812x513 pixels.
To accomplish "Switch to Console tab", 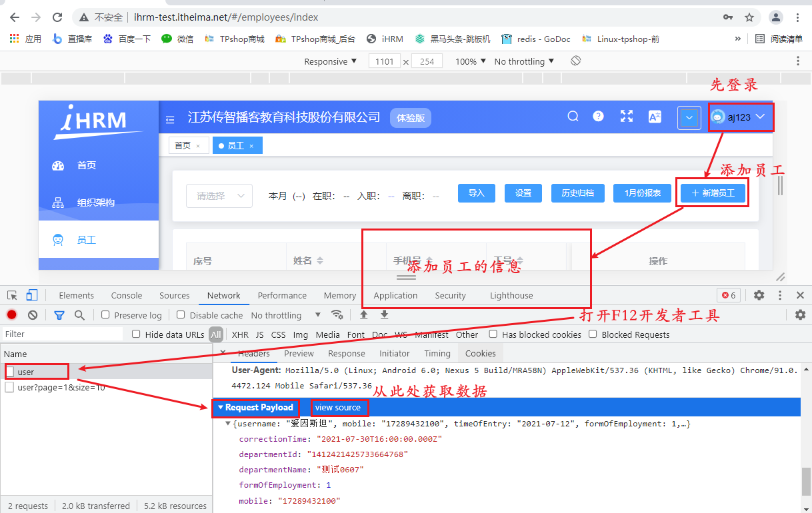I will (127, 295).
